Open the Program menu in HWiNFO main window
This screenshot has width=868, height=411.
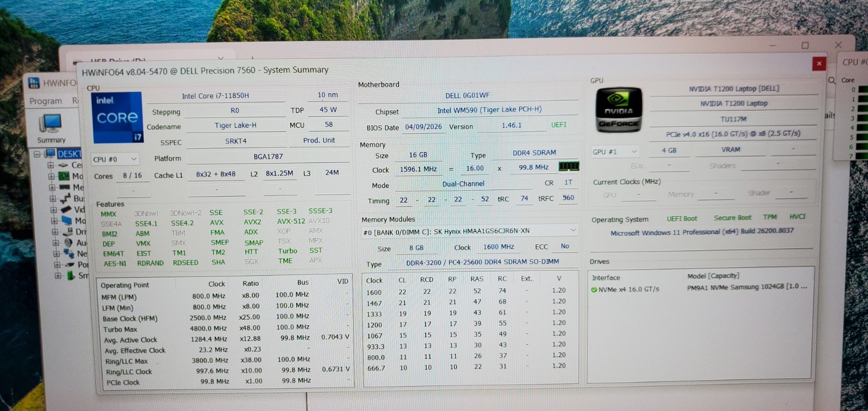click(46, 101)
